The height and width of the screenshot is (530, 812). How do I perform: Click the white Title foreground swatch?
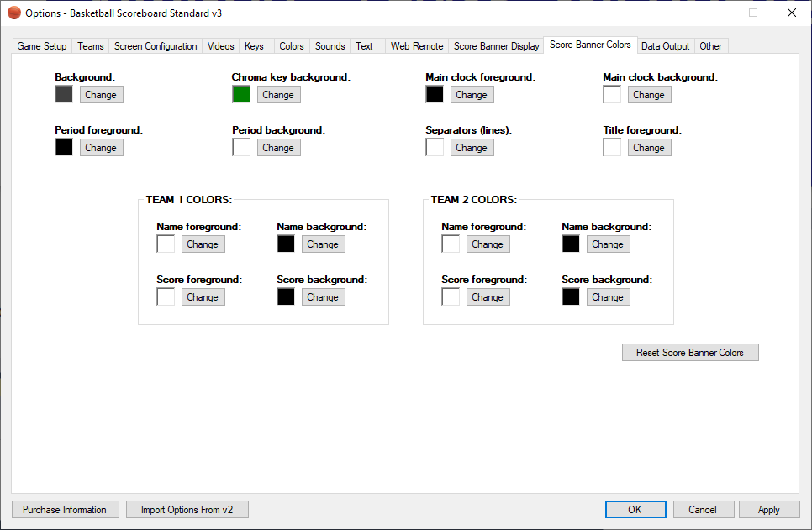point(612,148)
